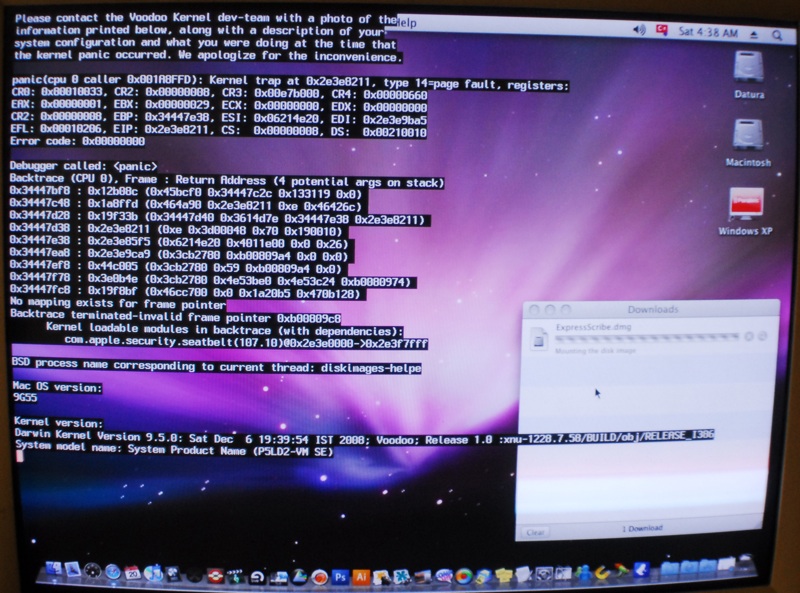800x593 pixels.
Task: Click the Downloads window title bar
Action: coord(652,309)
